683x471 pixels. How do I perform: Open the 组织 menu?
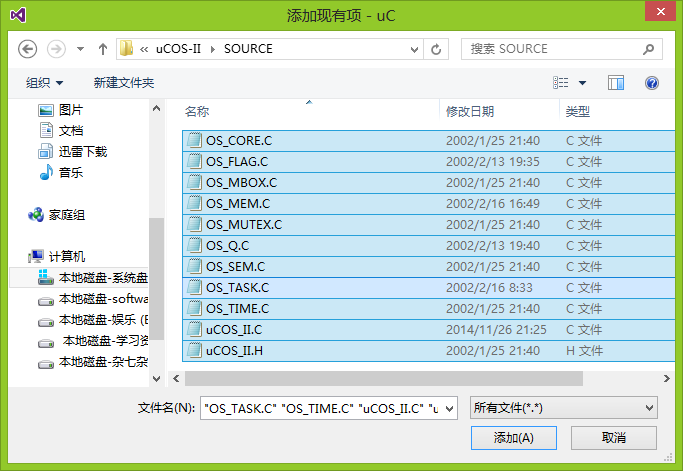coord(44,83)
